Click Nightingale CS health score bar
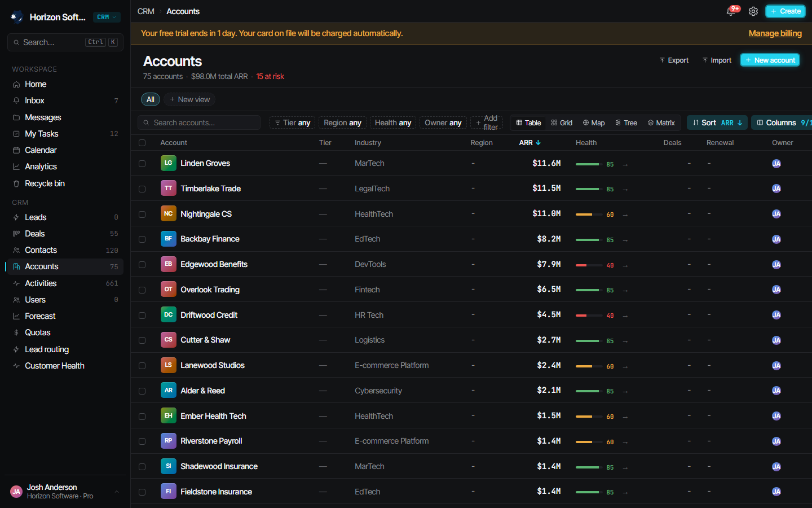The height and width of the screenshot is (508, 812). 587,214
